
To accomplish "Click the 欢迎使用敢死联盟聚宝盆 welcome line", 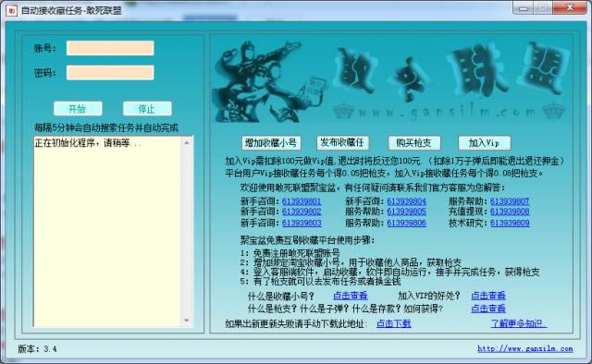I will (x=372, y=188).
